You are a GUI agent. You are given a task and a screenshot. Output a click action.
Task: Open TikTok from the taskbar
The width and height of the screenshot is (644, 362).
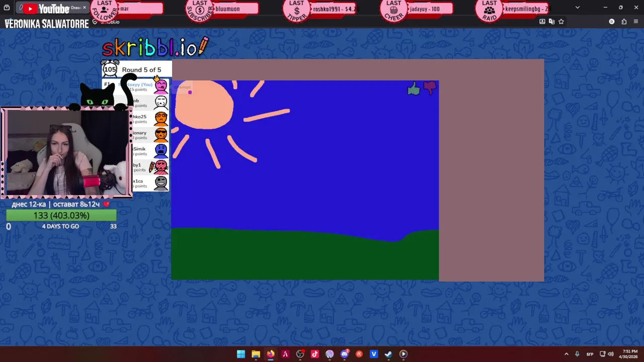pos(315,354)
